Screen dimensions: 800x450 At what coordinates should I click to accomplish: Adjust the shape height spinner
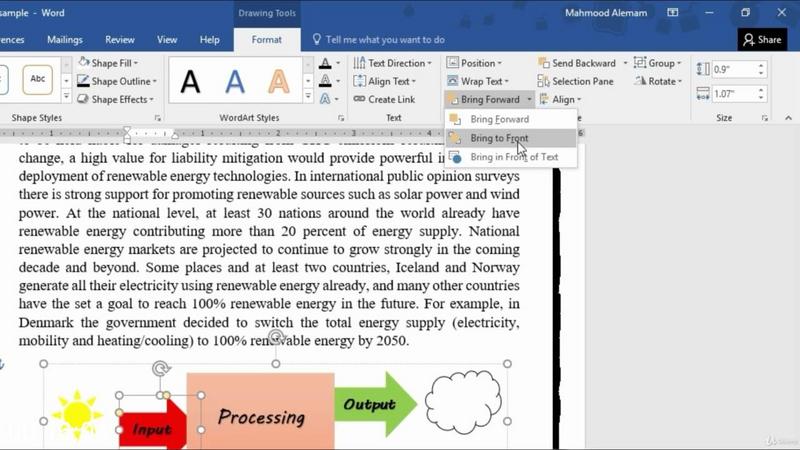point(761,69)
